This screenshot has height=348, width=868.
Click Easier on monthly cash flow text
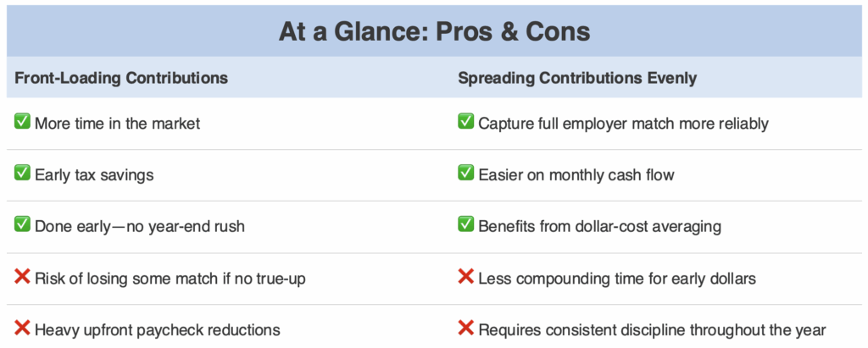574,175
